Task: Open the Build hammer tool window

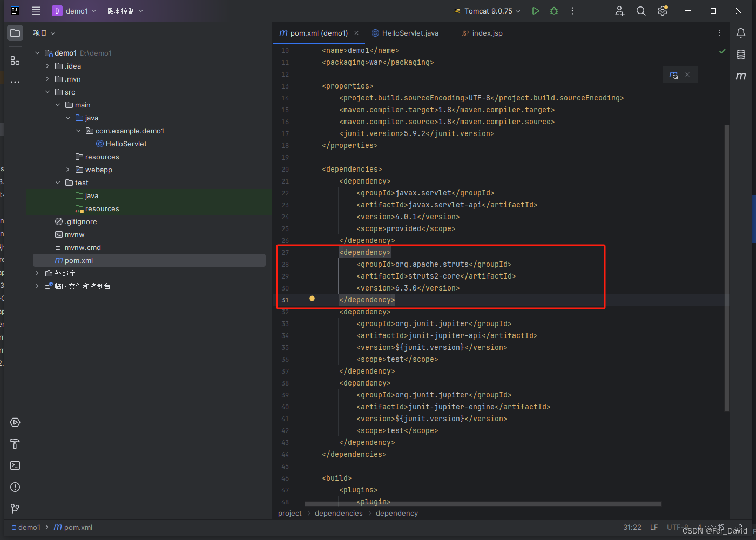Action: click(15, 444)
